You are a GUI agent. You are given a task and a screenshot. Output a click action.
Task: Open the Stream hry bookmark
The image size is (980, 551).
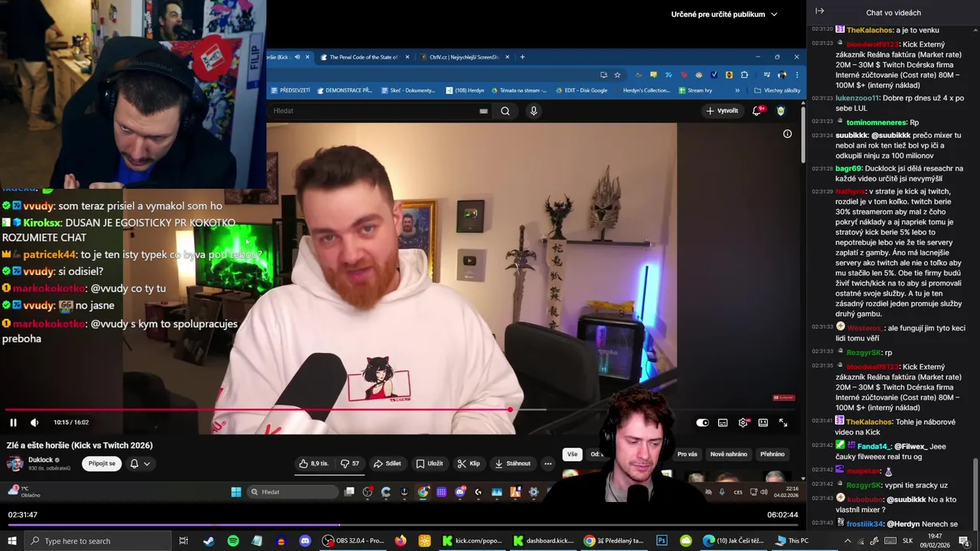click(695, 90)
